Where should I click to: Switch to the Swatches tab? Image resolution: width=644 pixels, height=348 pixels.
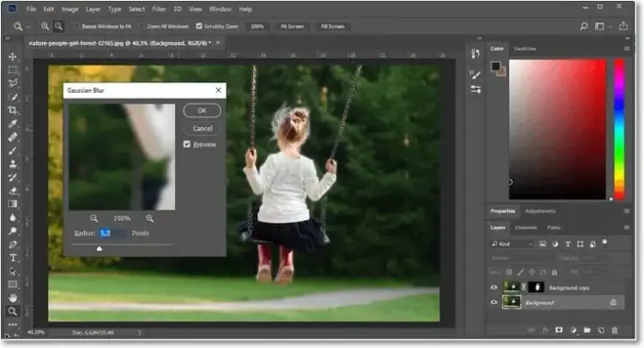(x=525, y=49)
